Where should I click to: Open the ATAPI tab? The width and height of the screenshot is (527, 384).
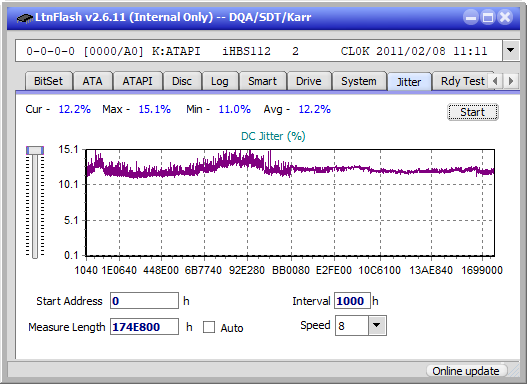(x=137, y=81)
